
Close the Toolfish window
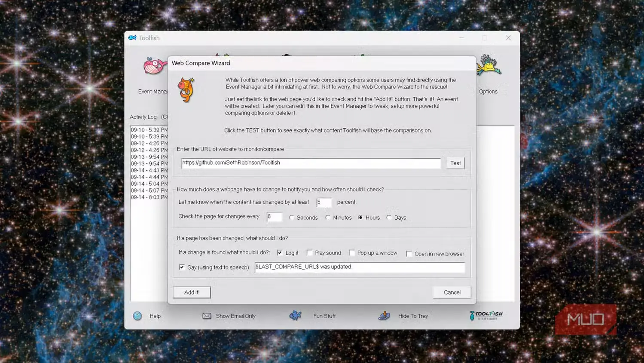coord(508,38)
